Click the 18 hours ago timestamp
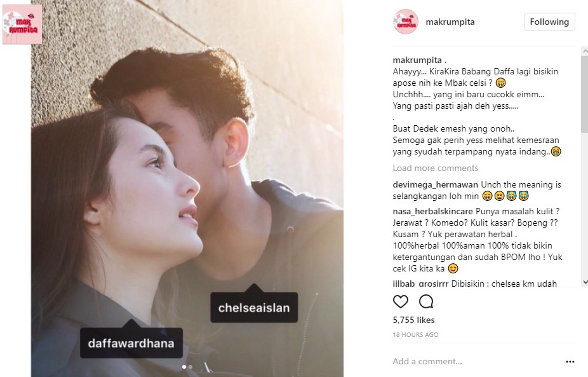588x377 pixels. click(x=415, y=334)
